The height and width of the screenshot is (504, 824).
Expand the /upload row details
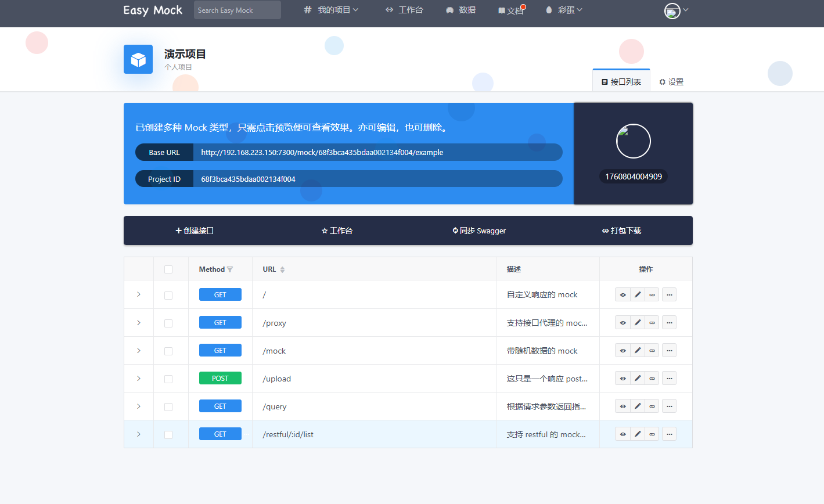pyautogui.click(x=139, y=378)
